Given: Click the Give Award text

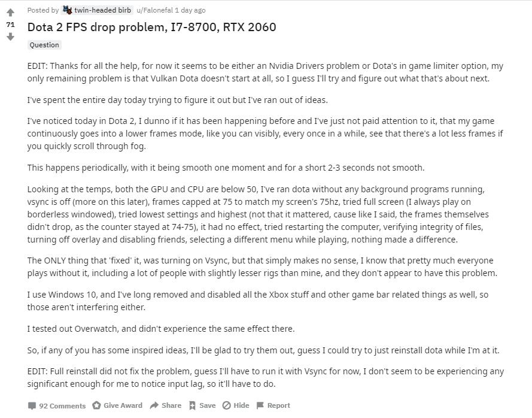Looking at the screenshot, I should pyautogui.click(x=123, y=405).
